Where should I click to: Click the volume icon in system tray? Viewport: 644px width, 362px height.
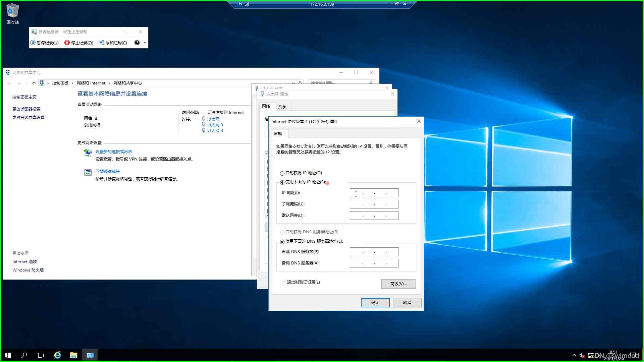(582, 355)
